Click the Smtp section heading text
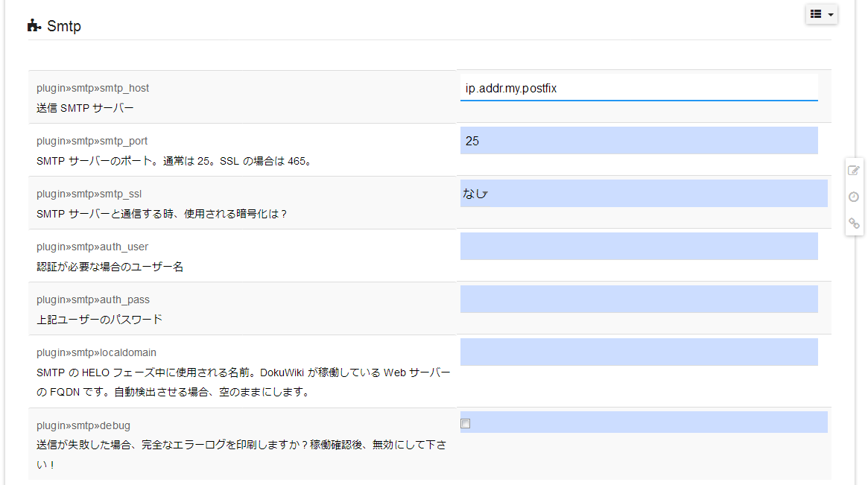The height and width of the screenshot is (485, 868). tap(64, 27)
